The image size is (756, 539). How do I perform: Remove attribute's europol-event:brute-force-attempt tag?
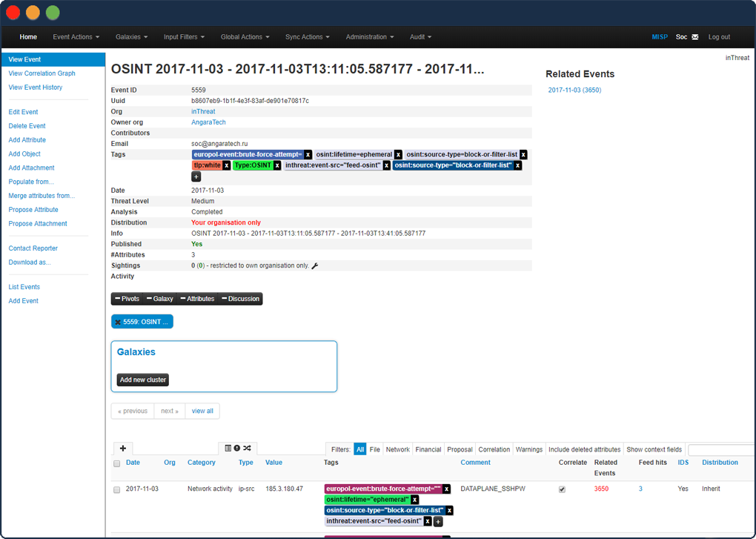pos(447,489)
